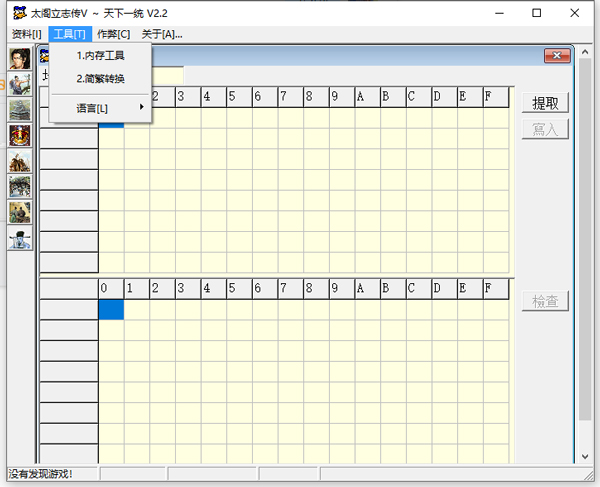This screenshot has height=487, width=600.
Task: Select the crowned king sidebar icon
Action: point(20,135)
